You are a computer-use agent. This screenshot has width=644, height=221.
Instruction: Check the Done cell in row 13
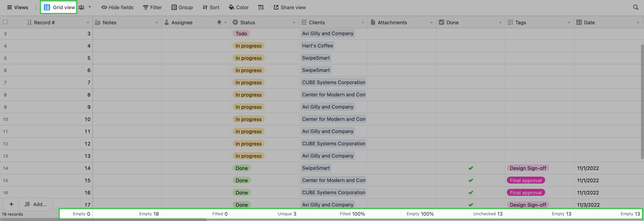click(x=471, y=156)
